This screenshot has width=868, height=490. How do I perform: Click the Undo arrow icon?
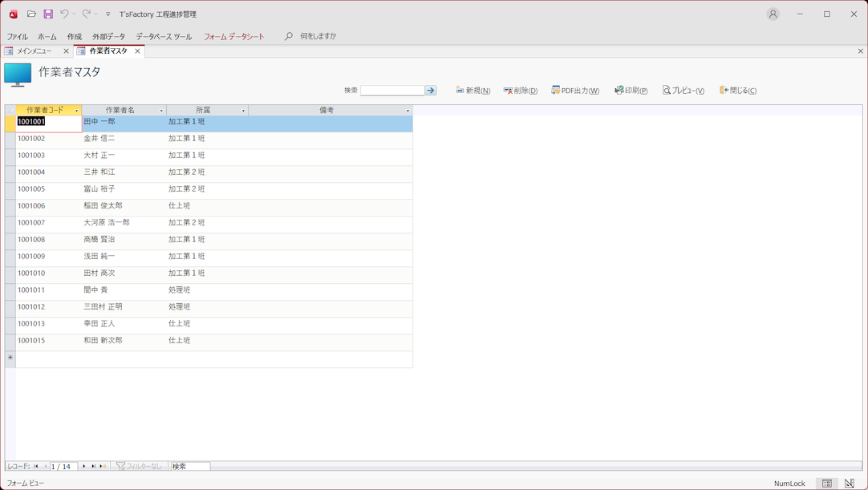click(x=64, y=14)
